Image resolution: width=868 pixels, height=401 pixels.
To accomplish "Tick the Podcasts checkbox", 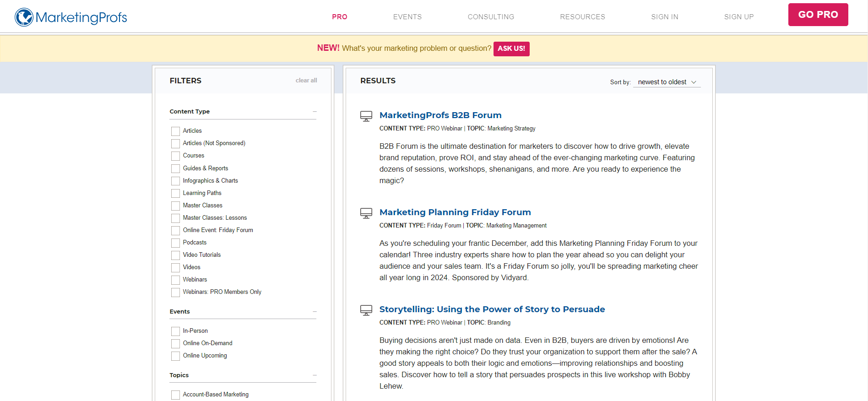I will [x=175, y=243].
